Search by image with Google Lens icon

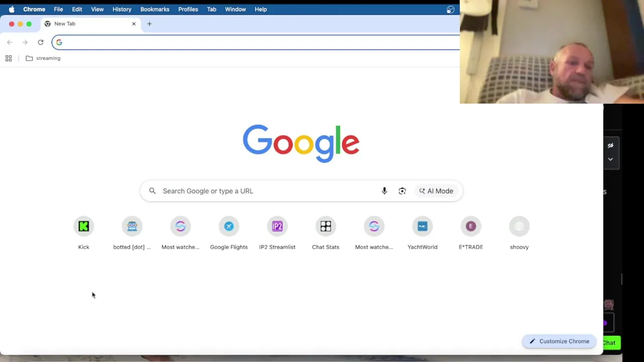click(x=402, y=191)
